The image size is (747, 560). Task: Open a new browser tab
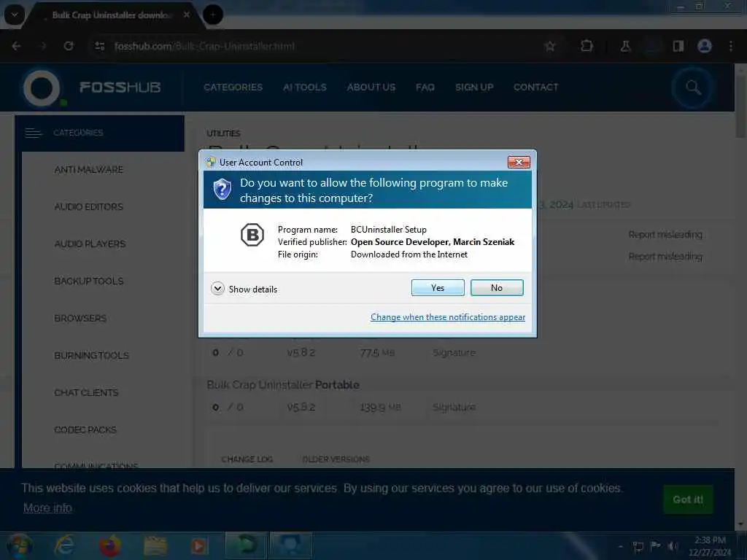click(x=213, y=15)
